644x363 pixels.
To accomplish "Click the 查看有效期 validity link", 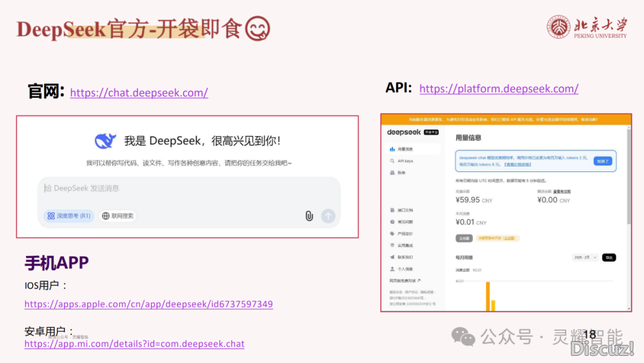I will pos(562,192).
